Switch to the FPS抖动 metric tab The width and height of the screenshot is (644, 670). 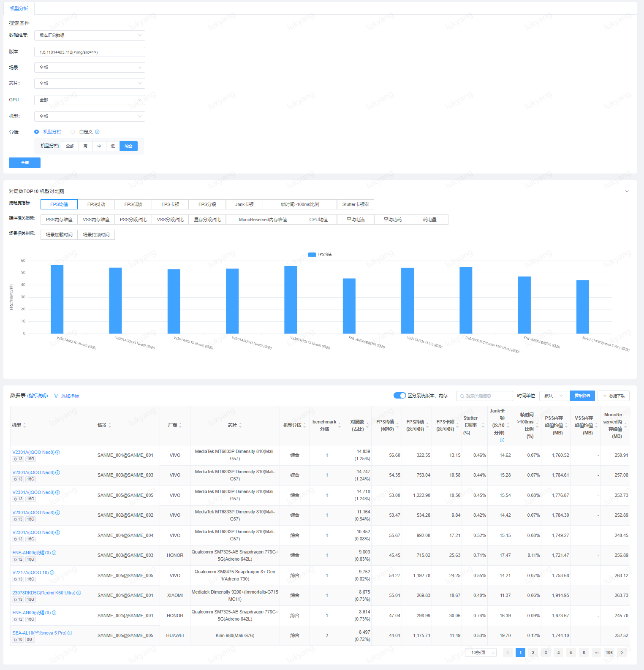pos(96,204)
